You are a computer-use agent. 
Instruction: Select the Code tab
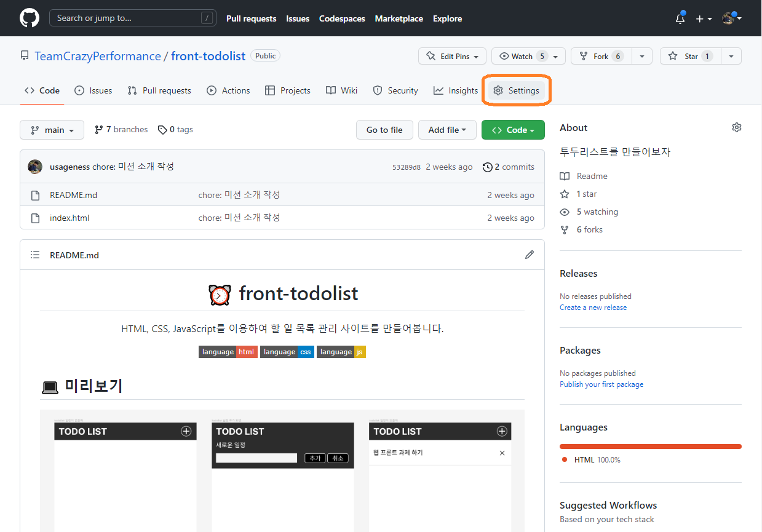pyautogui.click(x=42, y=90)
